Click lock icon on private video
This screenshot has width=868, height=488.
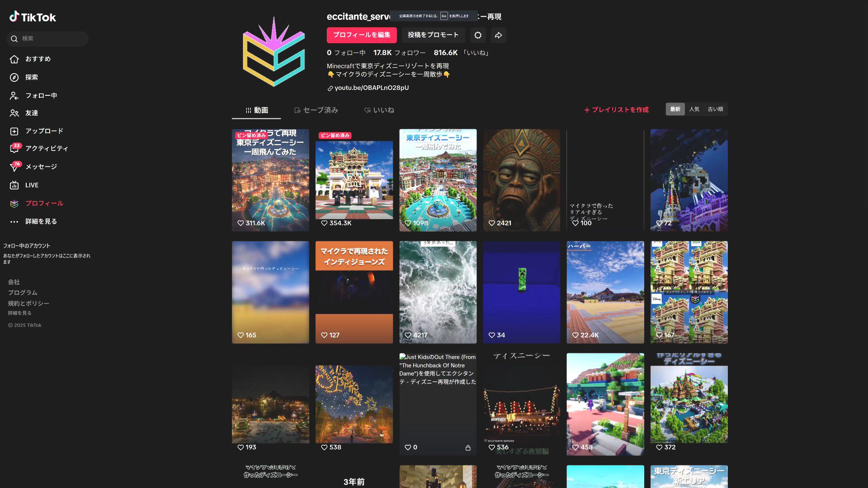tap(468, 448)
